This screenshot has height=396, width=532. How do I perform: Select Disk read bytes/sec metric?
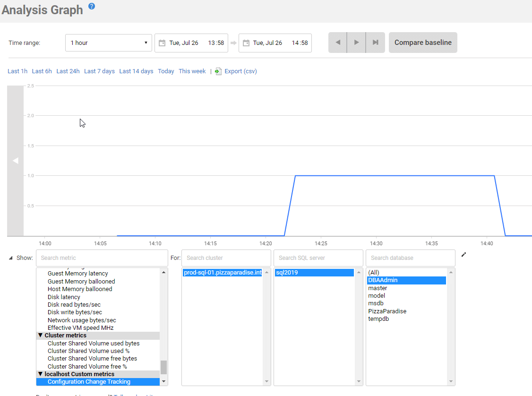click(74, 305)
